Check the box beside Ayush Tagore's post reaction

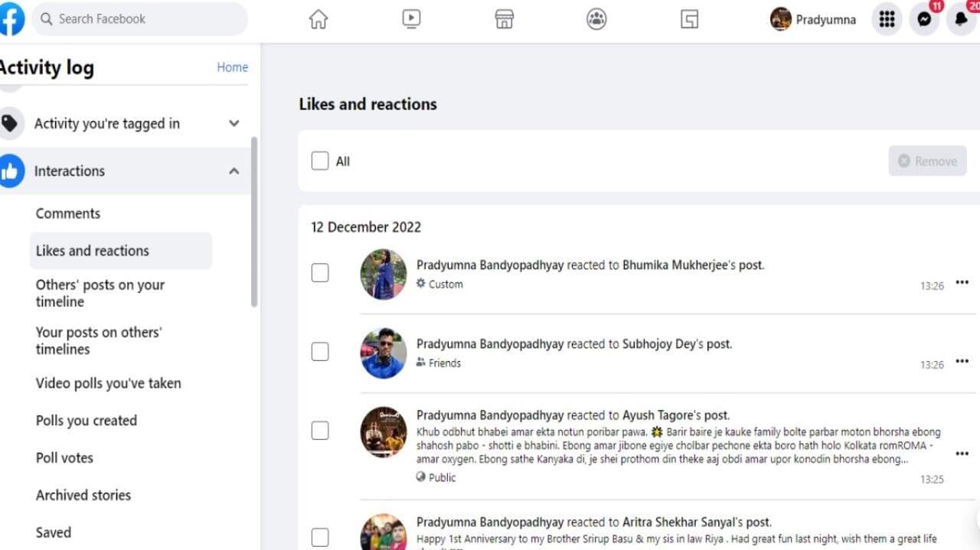[x=319, y=431]
